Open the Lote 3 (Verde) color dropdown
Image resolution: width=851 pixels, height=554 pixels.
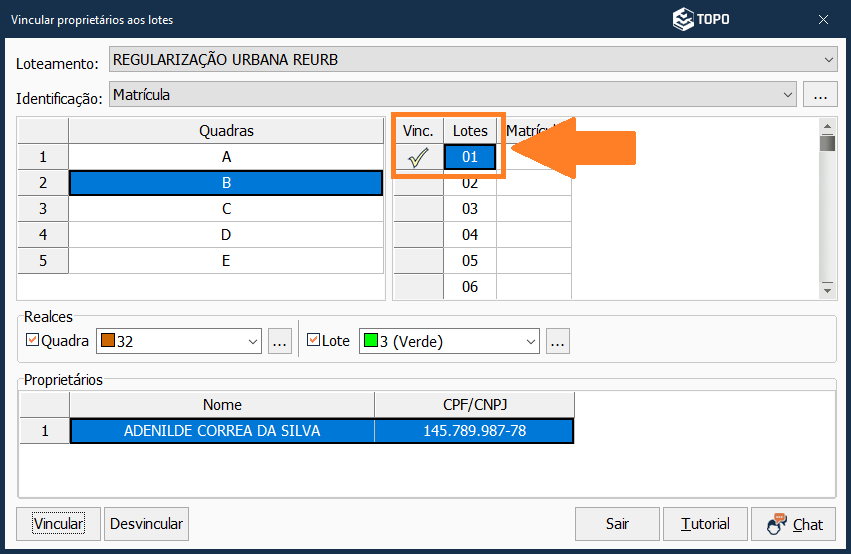pos(529,341)
